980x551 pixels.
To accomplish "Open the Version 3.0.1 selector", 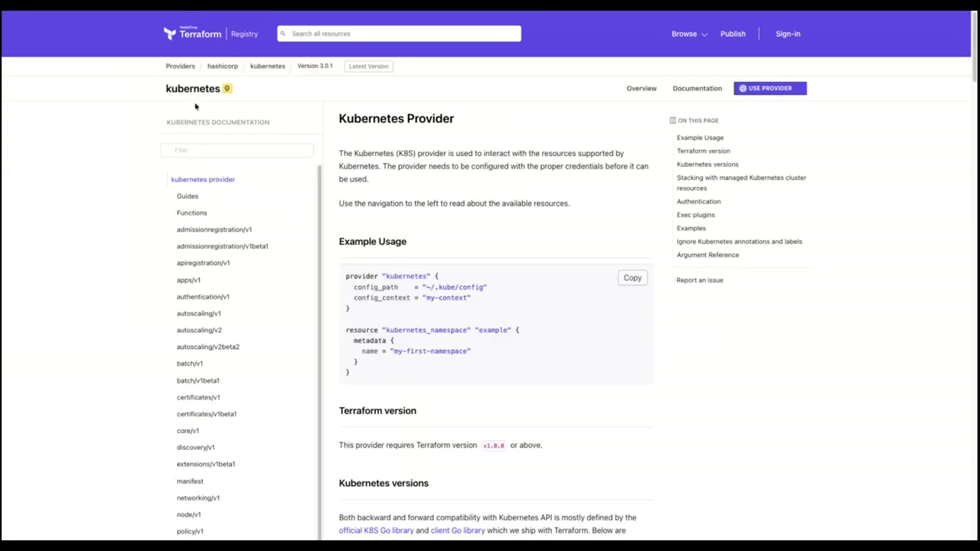I will [x=315, y=66].
